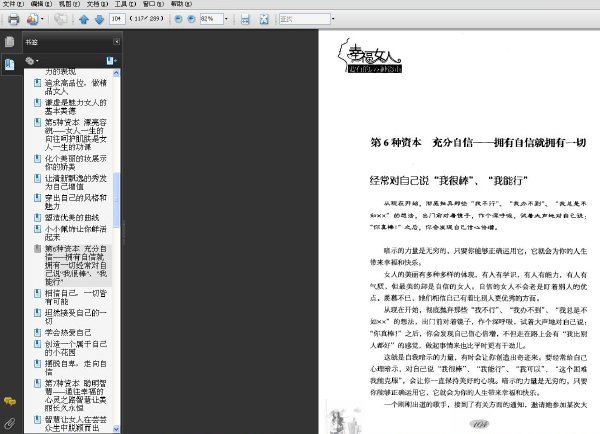Screen dimensions: 600x434
Task: Open bookmark 坦然接受自己的一切
Action: pyautogui.click(x=75, y=317)
